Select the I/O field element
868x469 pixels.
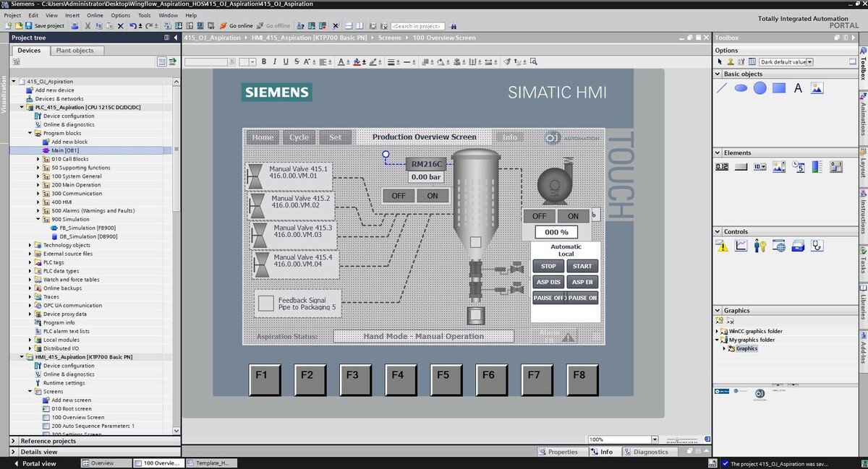coord(722,167)
